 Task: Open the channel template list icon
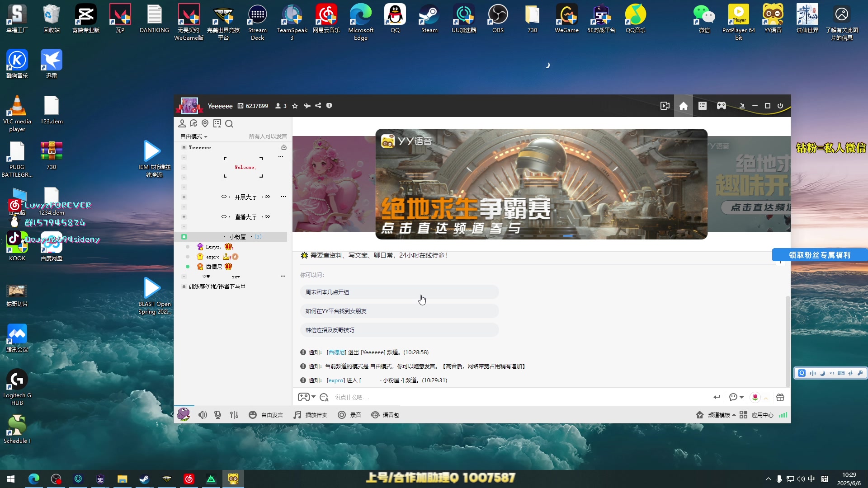(x=702, y=106)
